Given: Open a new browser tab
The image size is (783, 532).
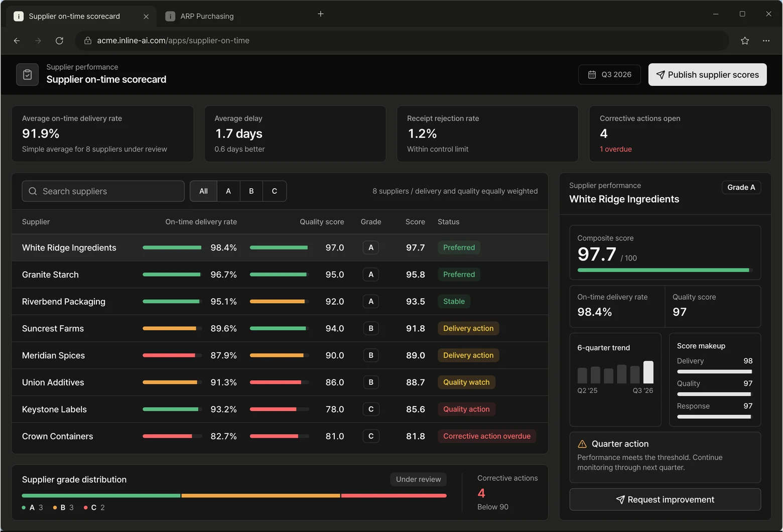Looking at the screenshot, I should tap(321, 14).
